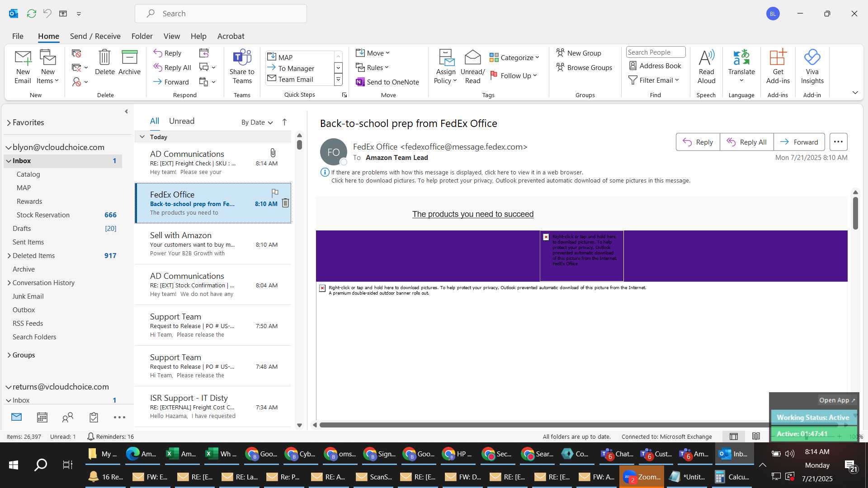Click the Share to Teams icon

tap(242, 58)
